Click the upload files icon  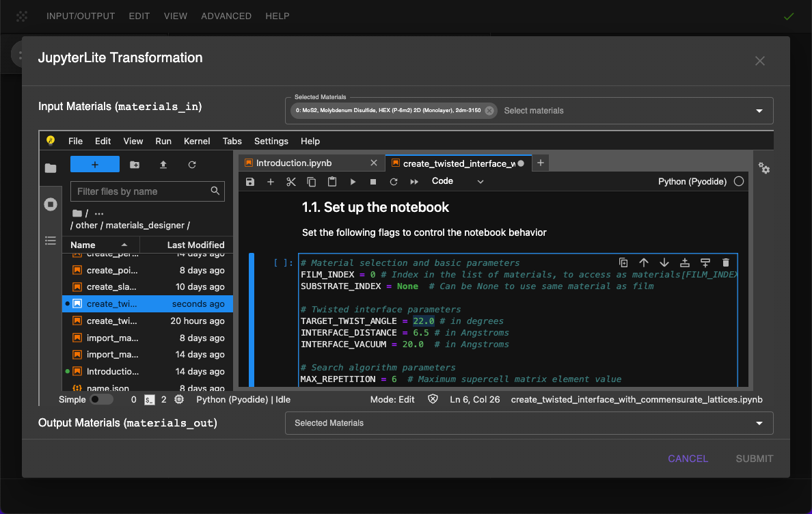tap(163, 165)
